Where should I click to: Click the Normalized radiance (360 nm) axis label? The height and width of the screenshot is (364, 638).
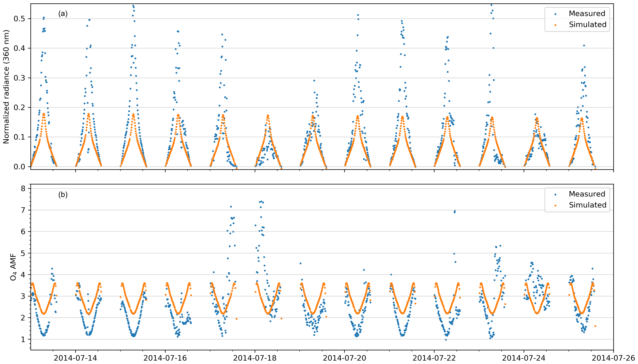click(6, 87)
